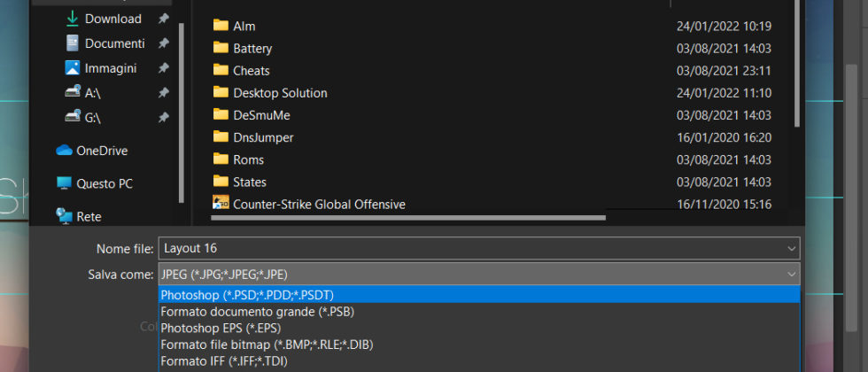Collapse the Salva come format dropdown

(x=792, y=274)
